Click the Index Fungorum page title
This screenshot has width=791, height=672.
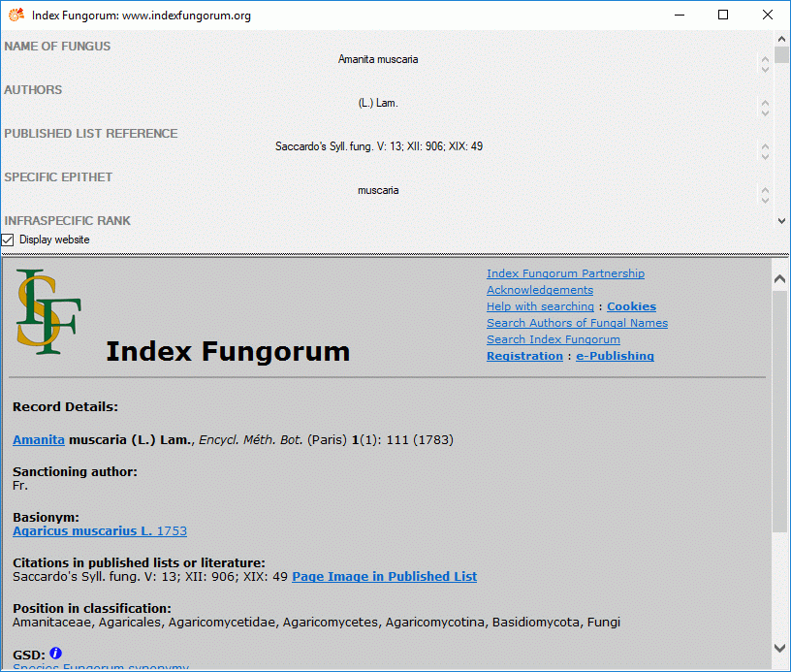click(x=228, y=352)
